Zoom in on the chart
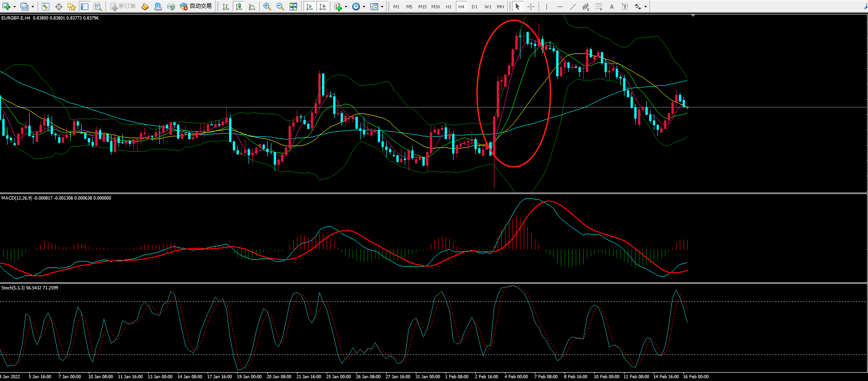This screenshot has width=868, height=381. (x=267, y=7)
